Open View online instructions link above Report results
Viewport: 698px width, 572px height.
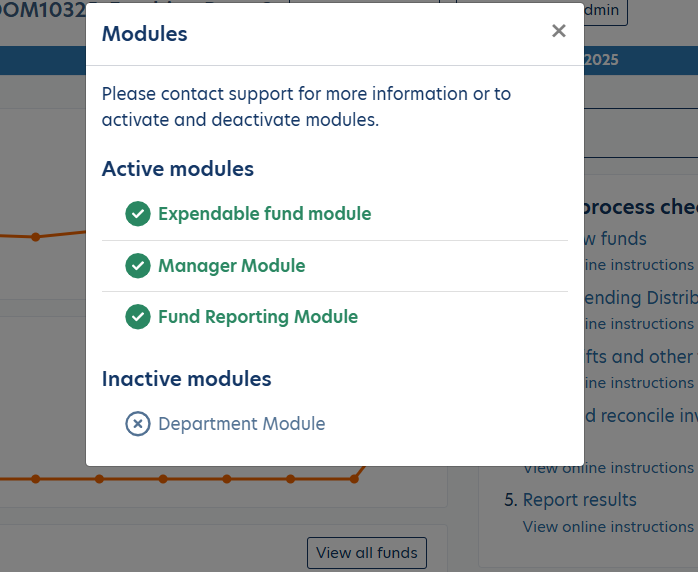click(x=608, y=468)
